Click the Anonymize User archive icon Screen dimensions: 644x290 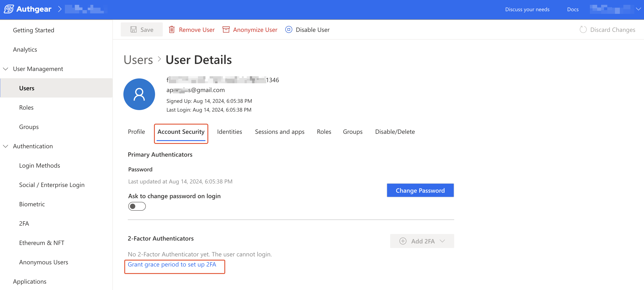(x=226, y=29)
